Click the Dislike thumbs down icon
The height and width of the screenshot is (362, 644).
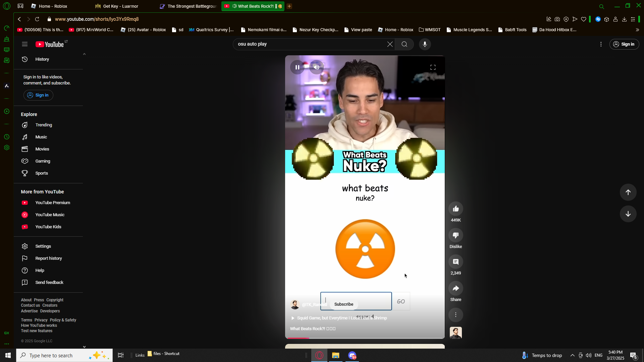[x=455, y=235]
